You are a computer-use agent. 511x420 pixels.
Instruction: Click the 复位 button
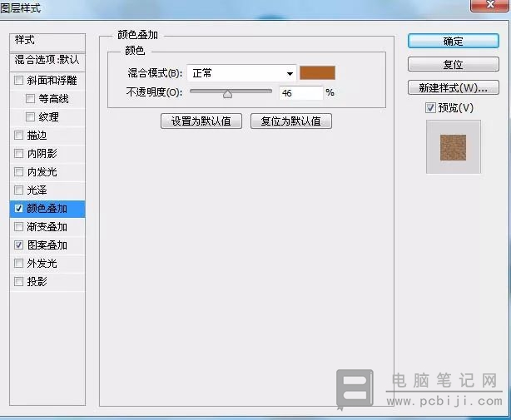click(454, 65)
